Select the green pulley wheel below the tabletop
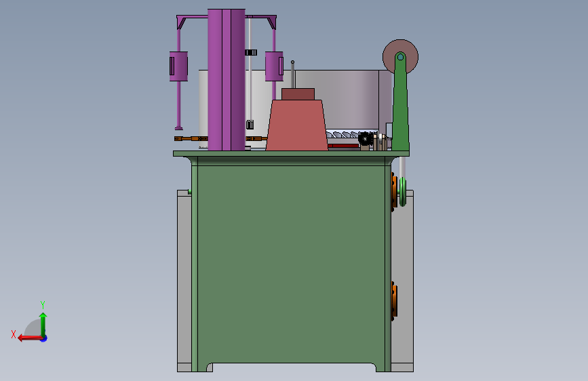 click(403, 192)
